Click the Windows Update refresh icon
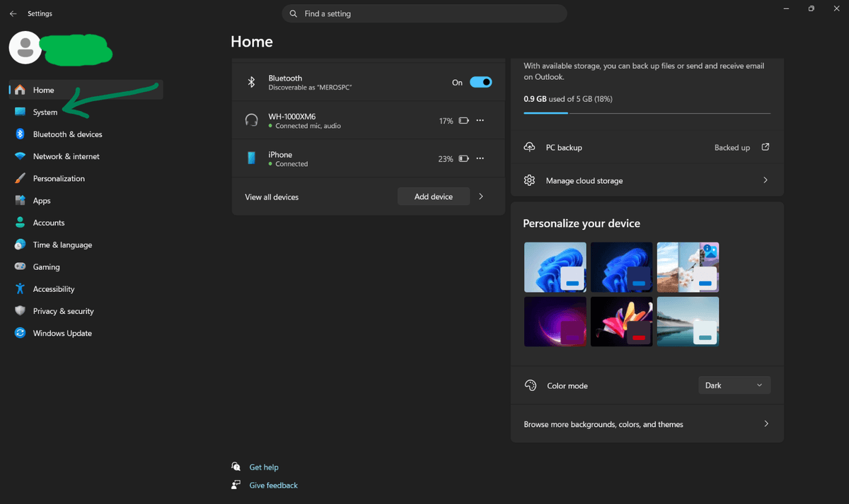 pyautogui.click(x=20, y=333)
